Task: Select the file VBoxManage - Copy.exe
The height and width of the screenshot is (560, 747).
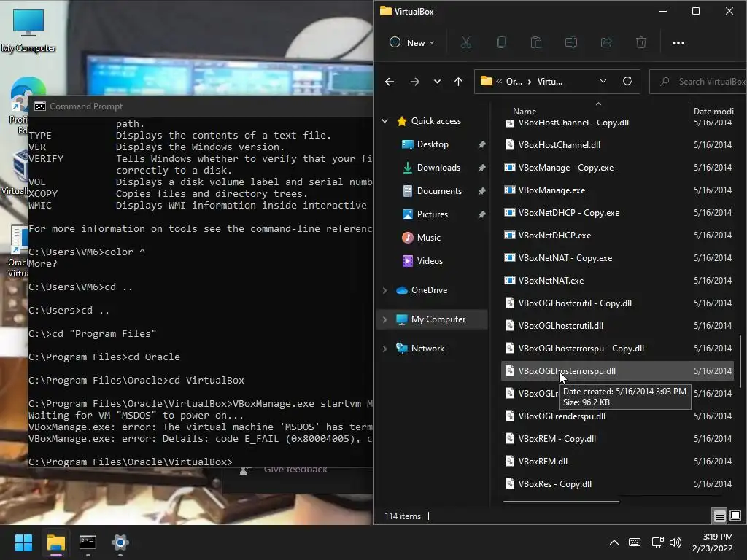Action: pyautogui.click(x=565, y=168)
